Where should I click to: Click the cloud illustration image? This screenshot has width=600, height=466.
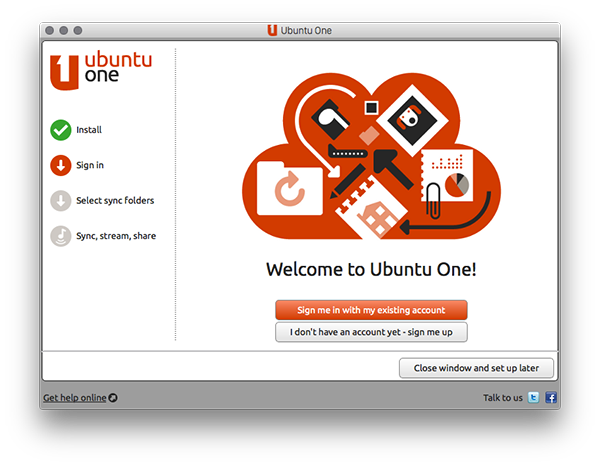click(x=371, y=156)
